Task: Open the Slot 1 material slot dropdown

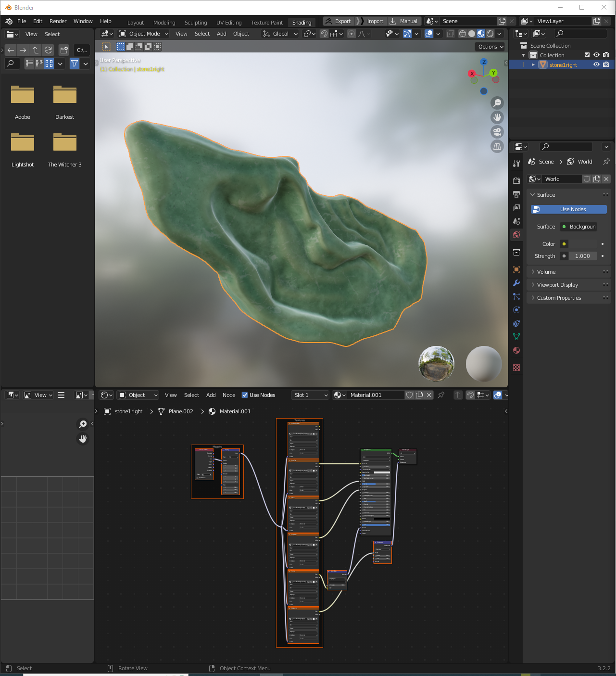Action: [x=310, y=395]
